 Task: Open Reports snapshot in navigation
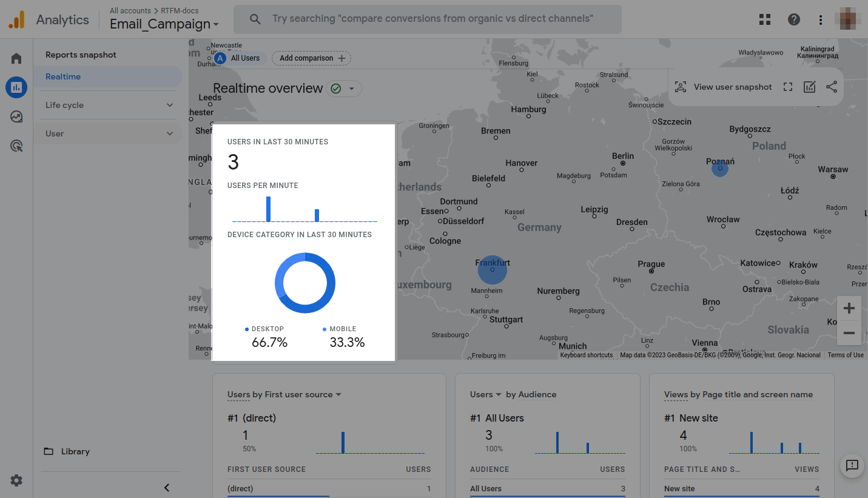pos(81,55)
